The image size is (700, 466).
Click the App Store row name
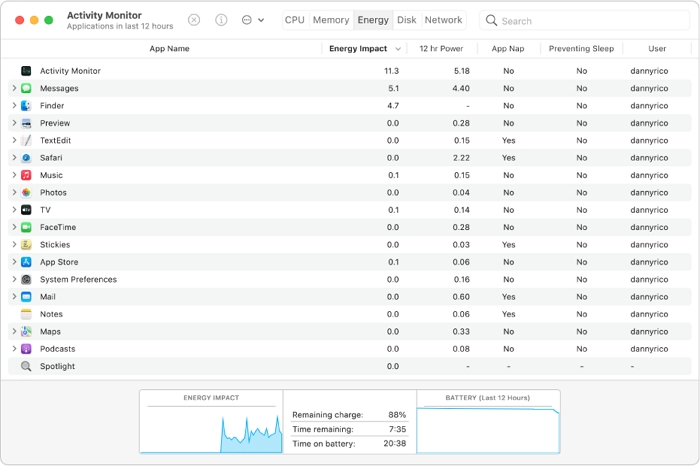coord(59,262)
